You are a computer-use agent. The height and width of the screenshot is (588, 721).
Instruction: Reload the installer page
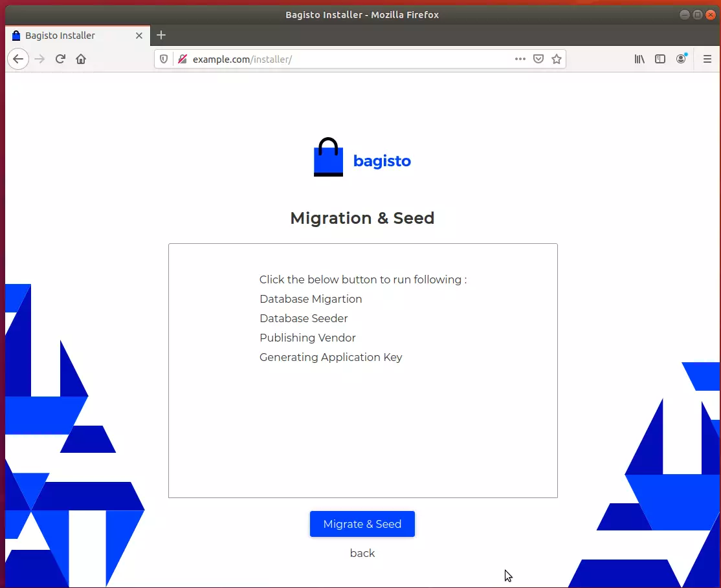coord(60,59)
